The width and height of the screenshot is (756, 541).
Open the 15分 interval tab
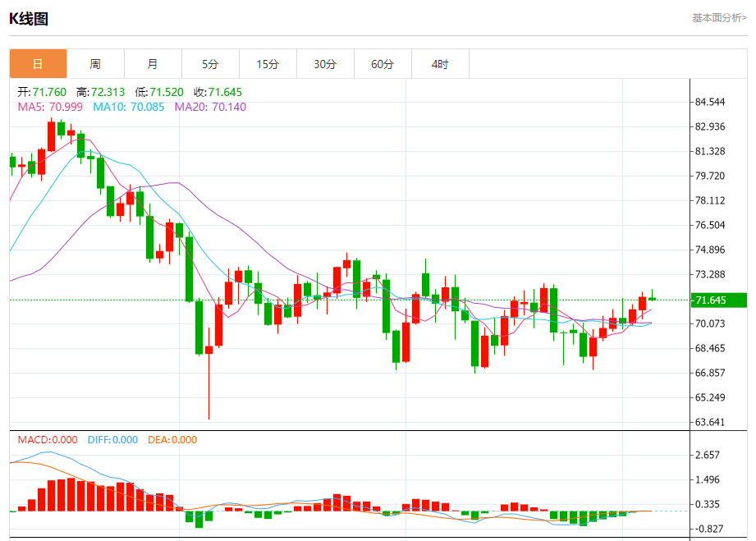point(268,64)
